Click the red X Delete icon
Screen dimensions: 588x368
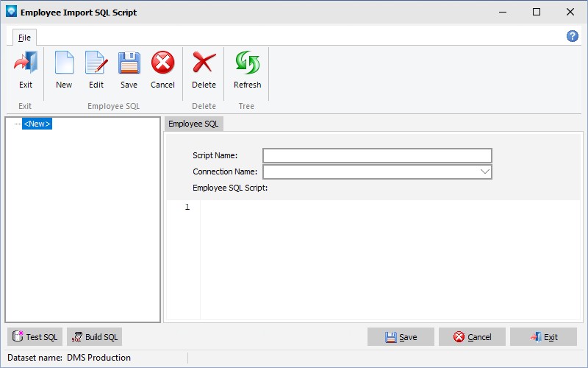(204, 63)
